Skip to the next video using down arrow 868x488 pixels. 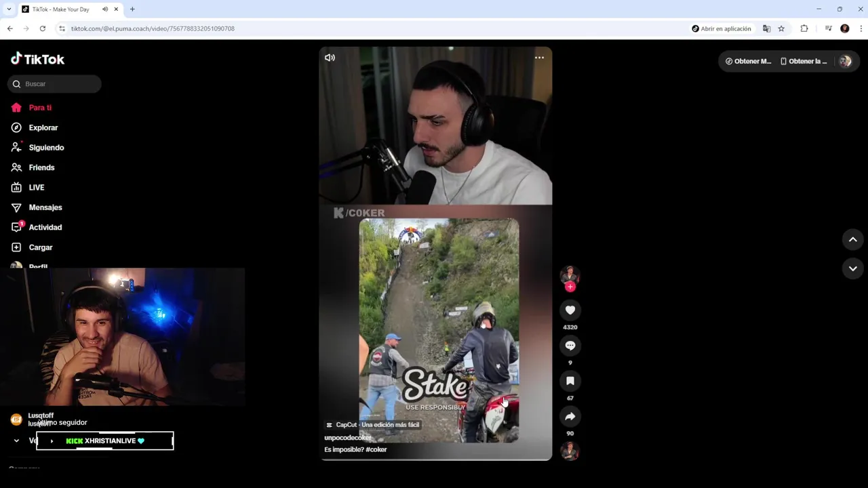click(853, 268)
